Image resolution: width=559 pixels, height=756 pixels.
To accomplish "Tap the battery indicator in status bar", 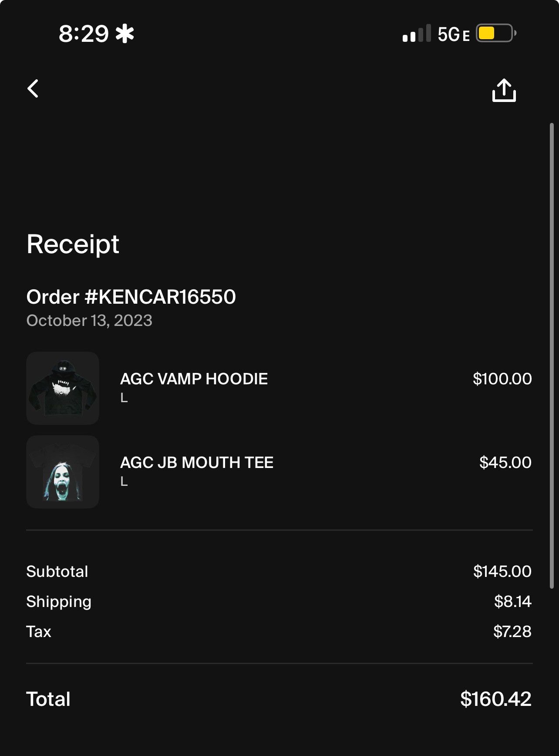I will coord(495,34).
